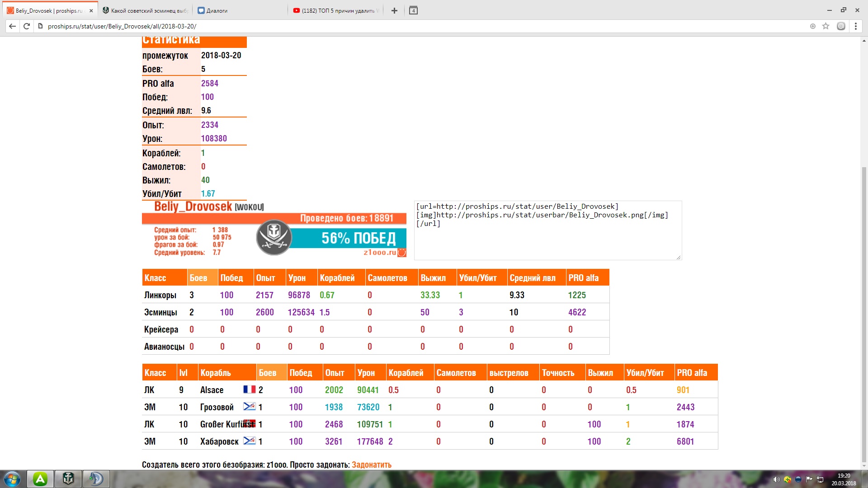
Task: Click the Задонатить donate link
Action: 371,465
